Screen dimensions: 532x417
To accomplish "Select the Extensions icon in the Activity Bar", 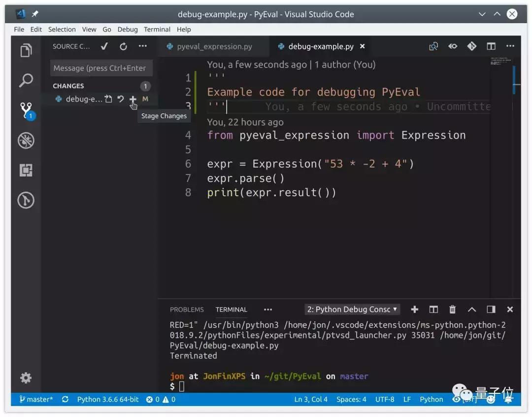I will click(26, 170).
